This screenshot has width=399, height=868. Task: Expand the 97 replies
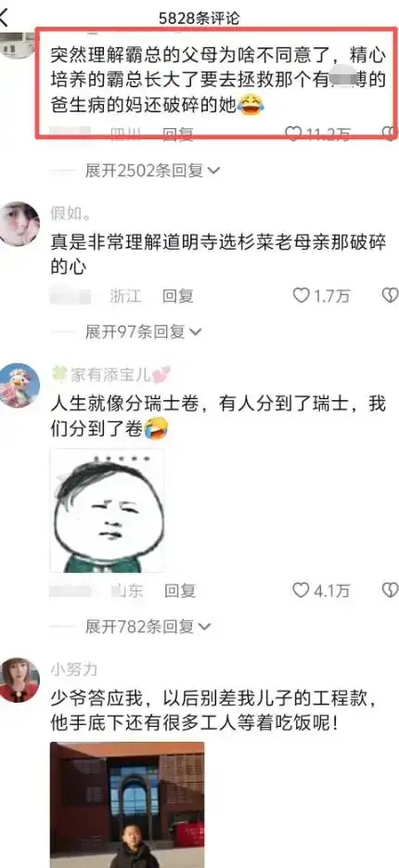pyautogui.click(x=144, y=331)
